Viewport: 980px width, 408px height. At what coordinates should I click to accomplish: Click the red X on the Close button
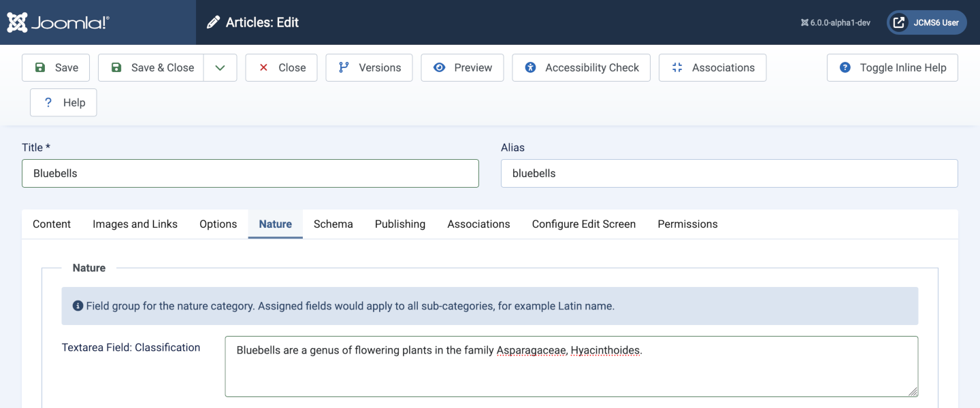(263, 67)
